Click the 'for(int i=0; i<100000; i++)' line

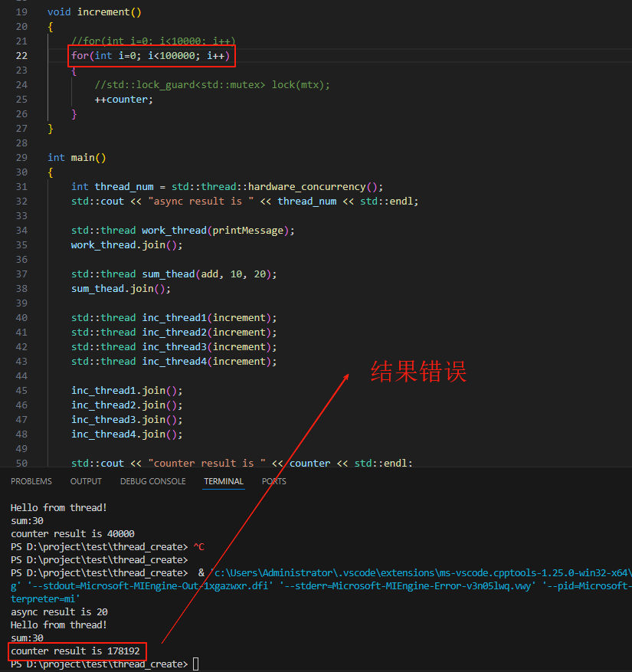[150, 56]
